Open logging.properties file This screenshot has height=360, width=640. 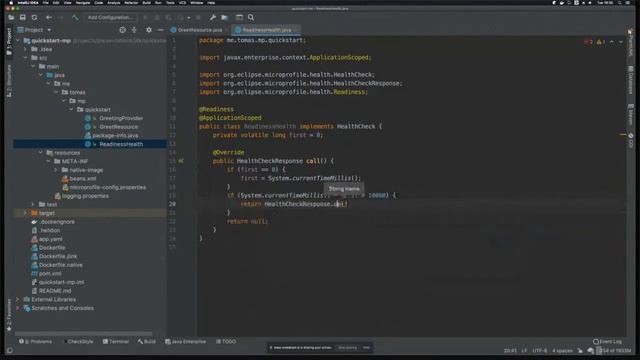(x=85, y=196)
